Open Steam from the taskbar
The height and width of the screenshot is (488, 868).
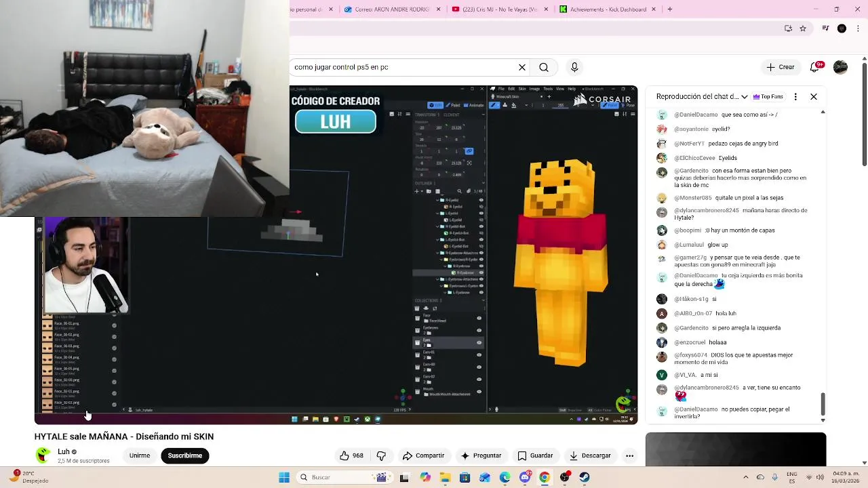585,477
